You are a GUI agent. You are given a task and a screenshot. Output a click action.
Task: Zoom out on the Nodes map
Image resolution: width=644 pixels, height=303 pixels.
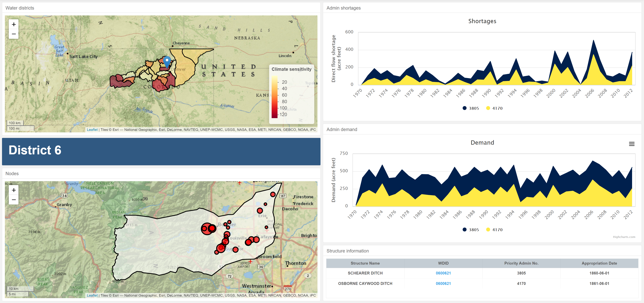point(14,200)
